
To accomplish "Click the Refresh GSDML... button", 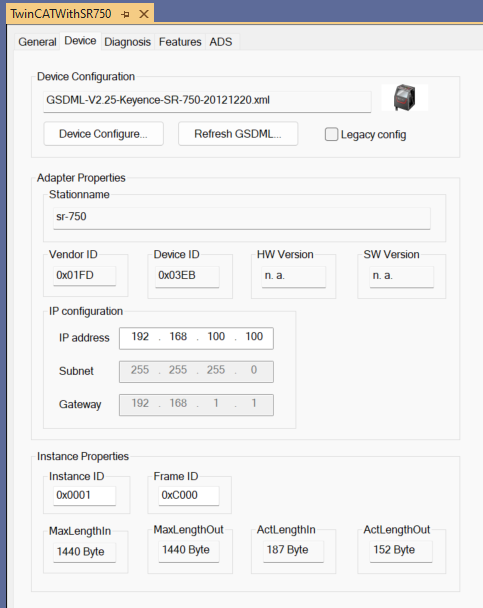I will (x=238, y=134).
